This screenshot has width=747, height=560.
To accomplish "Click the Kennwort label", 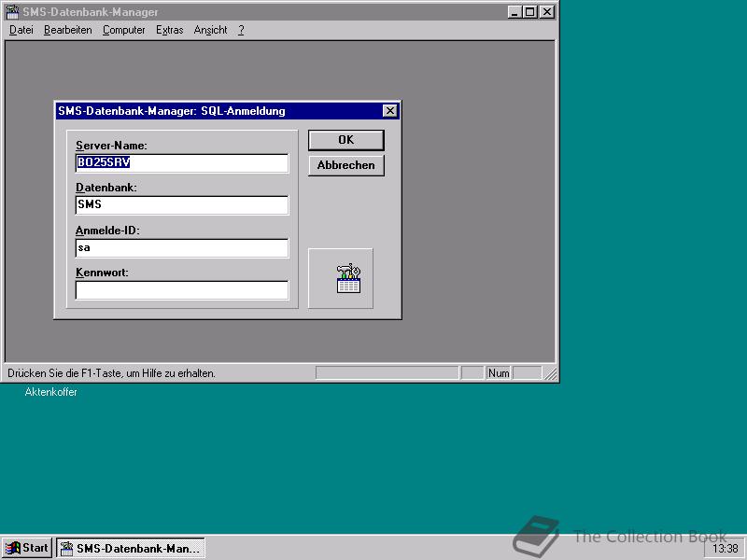I will 102,273.
